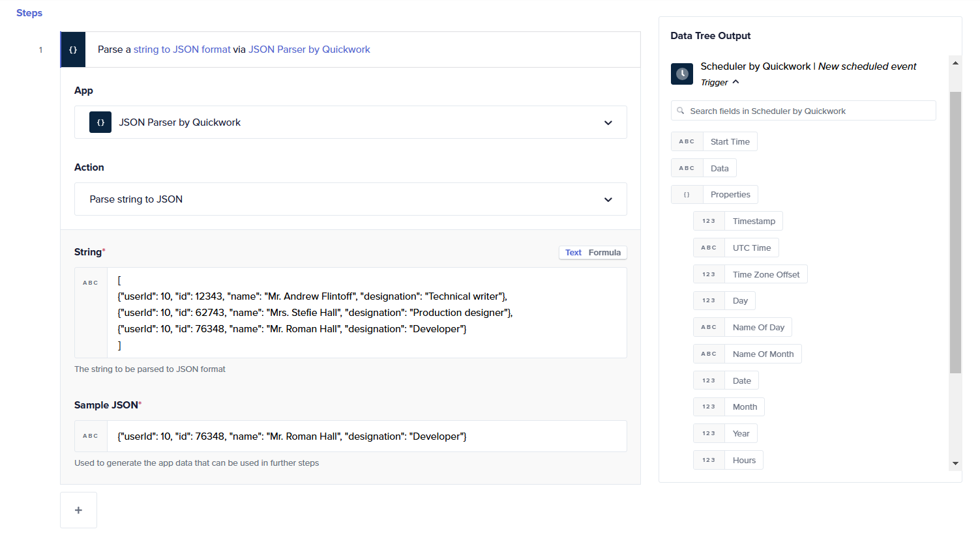This screenshot has width=980, height=542.
Task: Open the App dropdown for JSON Parser
Action: [608, 122]
